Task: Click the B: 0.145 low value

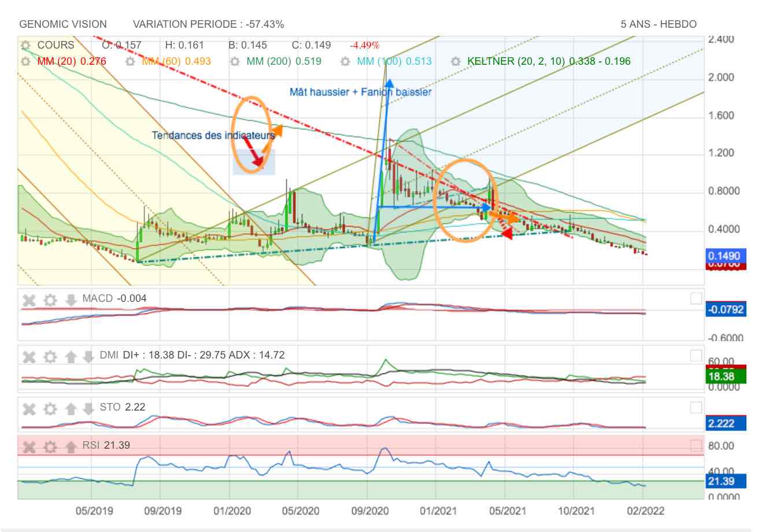Action: pyautogui.click(x=248, y=45)
